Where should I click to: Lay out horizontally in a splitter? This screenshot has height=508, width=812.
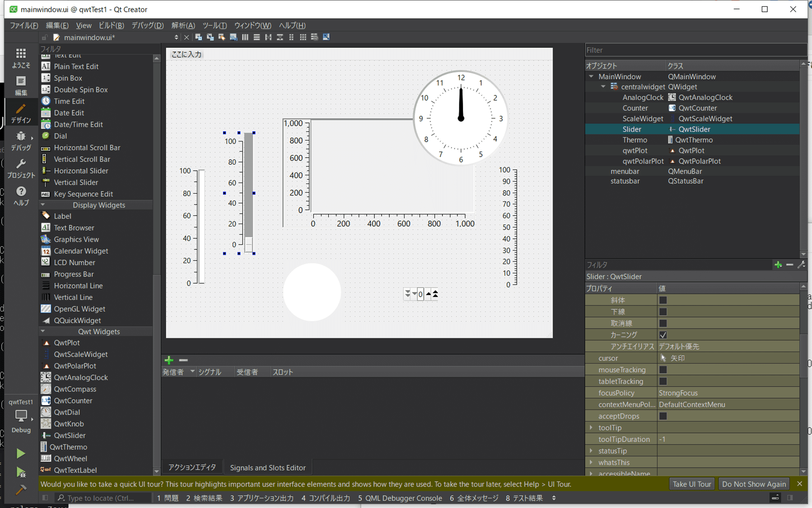268,37
